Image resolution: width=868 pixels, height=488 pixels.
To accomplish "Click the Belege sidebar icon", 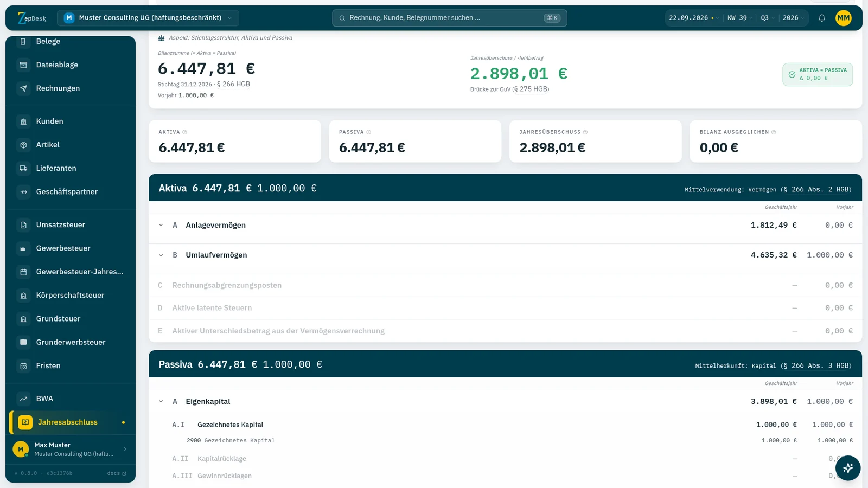I will tap(23, 41).
